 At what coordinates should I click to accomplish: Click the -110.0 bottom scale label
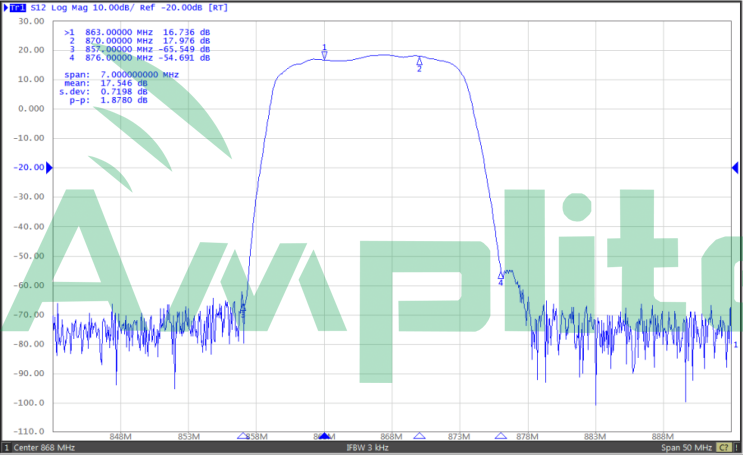(29, 432)
